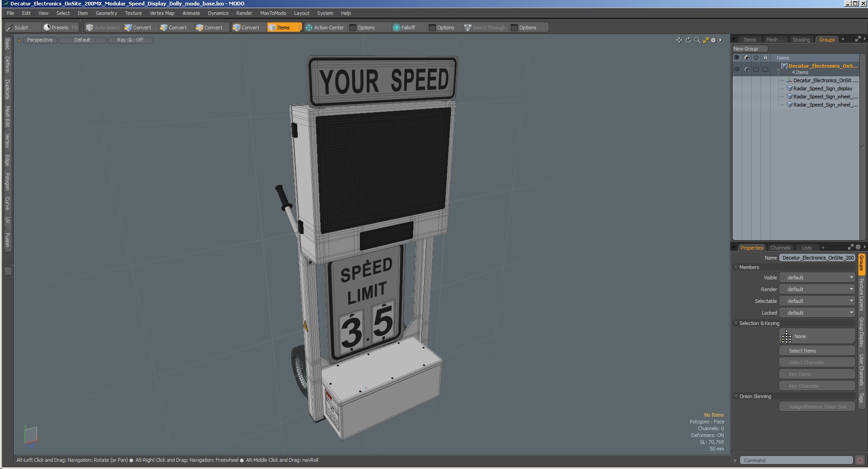Click the Ray GL: Off button
This screenshot has width=868, height=469.
click(x=130, y=40)
